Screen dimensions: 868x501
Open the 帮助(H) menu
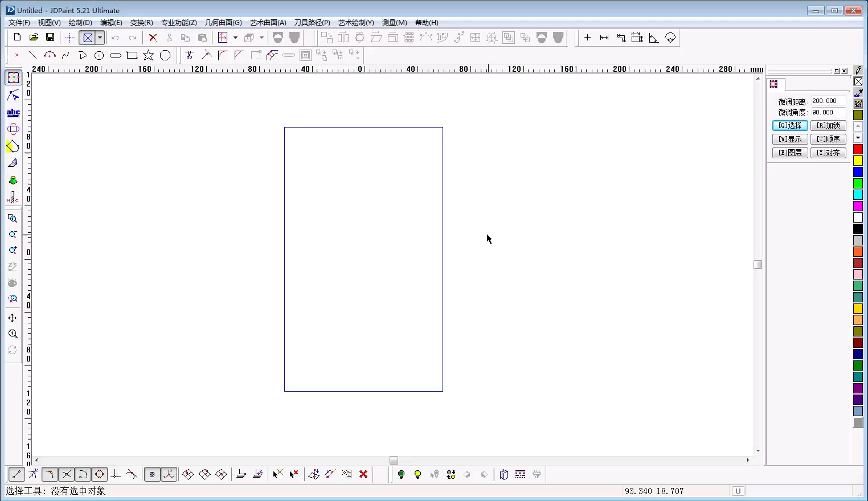coord(427,23)
